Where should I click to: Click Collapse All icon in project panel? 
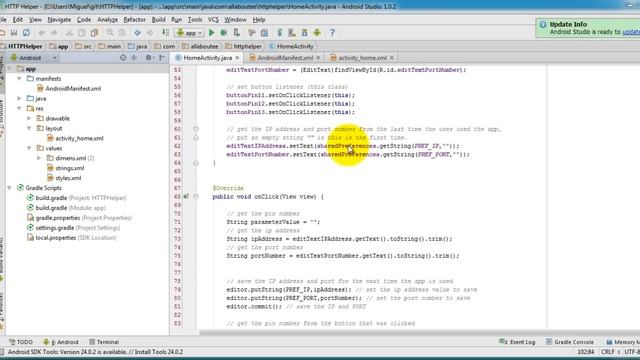click(x=134, y=58)
